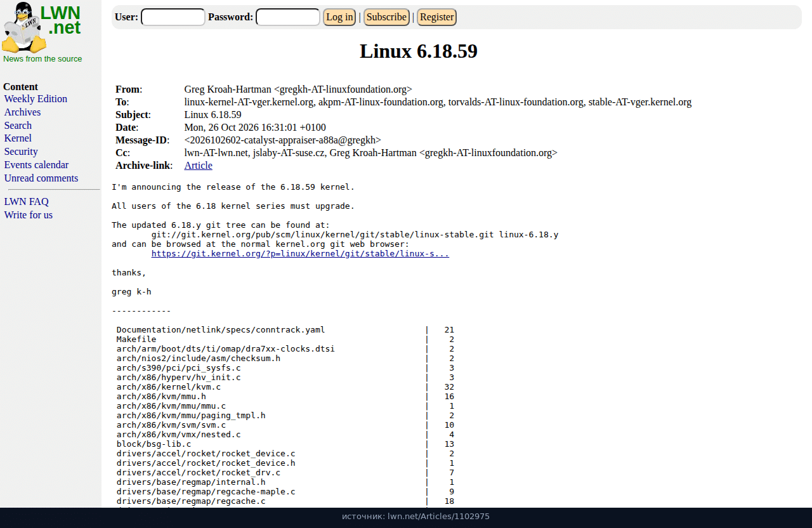Focus the Password input field
The width and height of the screenshot is (812, 528).
click(288, 17)
